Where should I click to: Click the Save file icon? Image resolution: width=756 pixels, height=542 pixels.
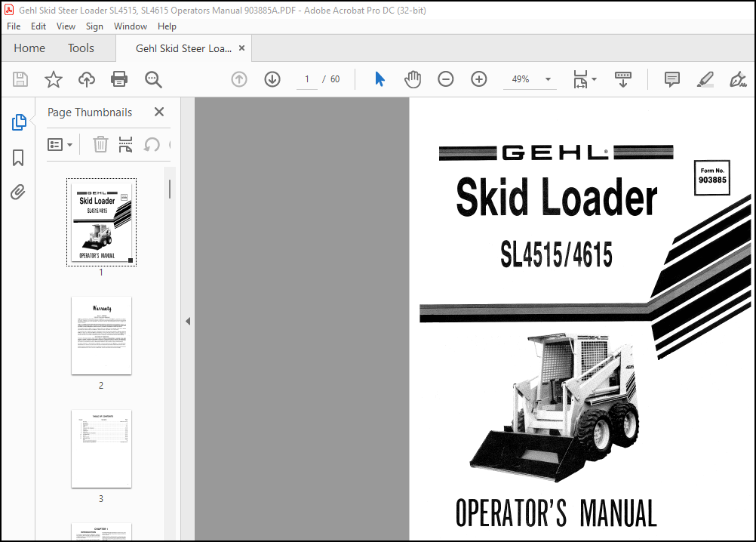(x=20, y=79)
